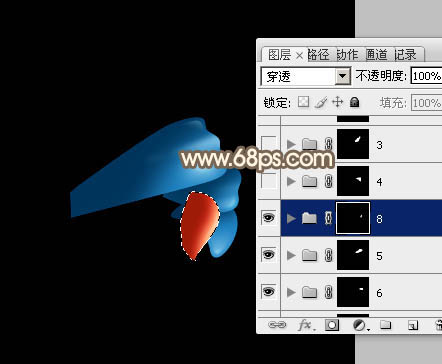Click folder icon of group 4
The width and height of the screenshot is (442, 364).
(x=309, y=181)
